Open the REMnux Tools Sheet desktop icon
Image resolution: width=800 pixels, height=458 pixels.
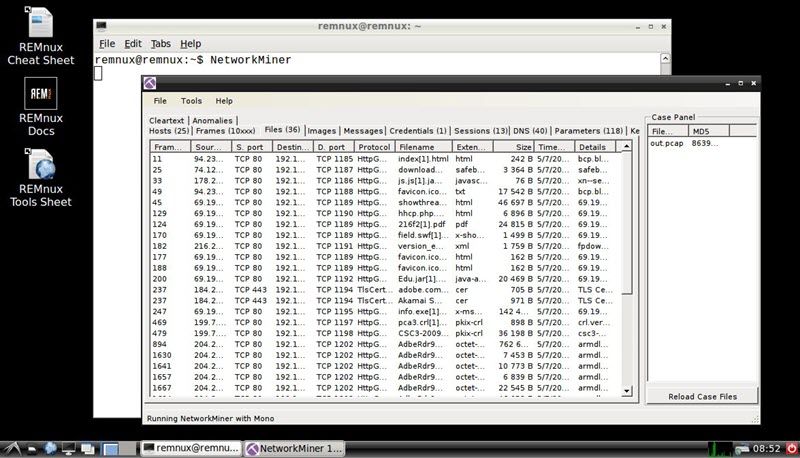click(40, 178)
